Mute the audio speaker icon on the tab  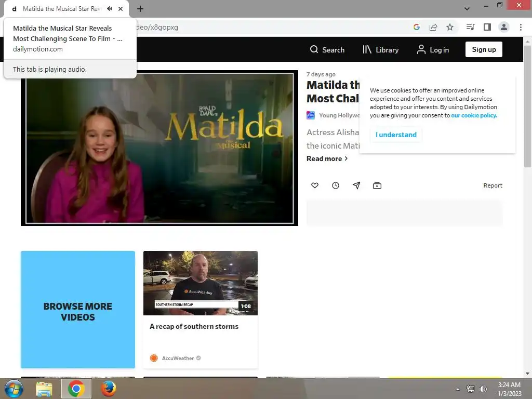pyautogui.click(x=109, y=9)
